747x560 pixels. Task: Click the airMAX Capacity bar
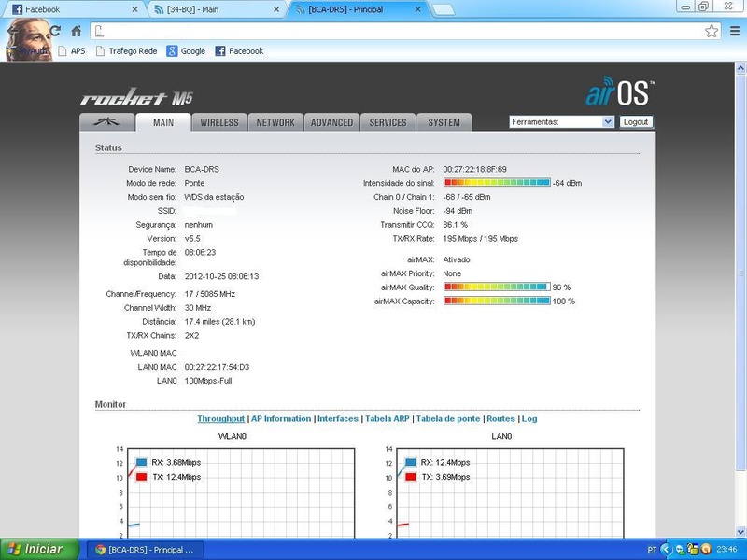click(497, 301)
